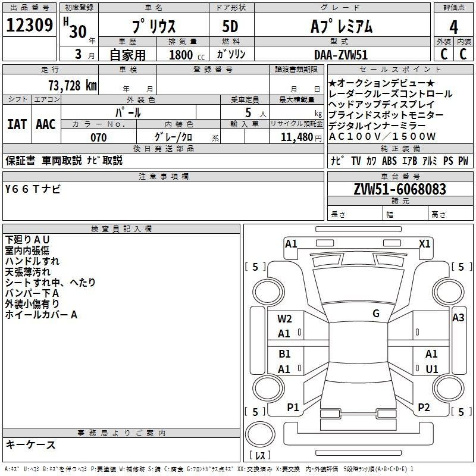Select the mileage 73,728 km
The height and width of the screenshot is (476, 476).
coord(73,85)
